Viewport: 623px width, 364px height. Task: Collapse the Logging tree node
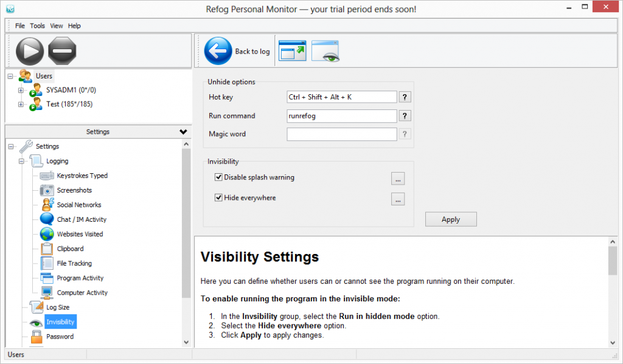(21, 161)
